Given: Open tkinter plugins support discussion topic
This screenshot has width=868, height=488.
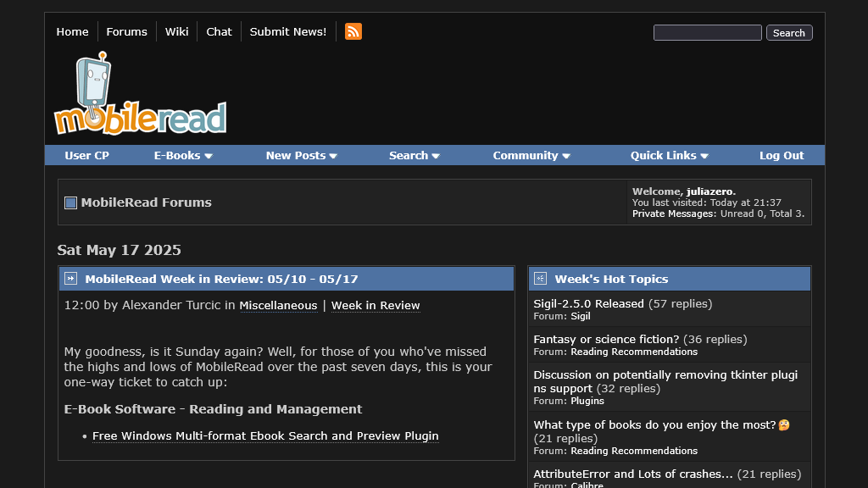Looking at the screenshot, I should (x=665, y=382).
